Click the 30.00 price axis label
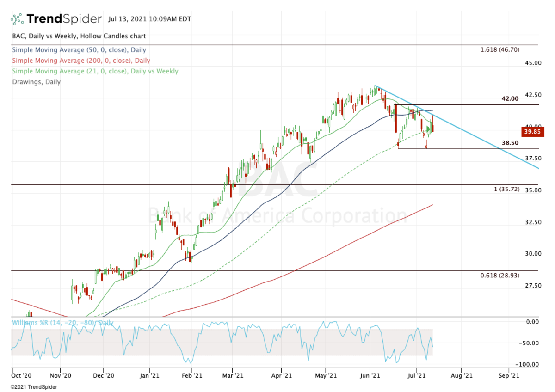 [532, 254]
